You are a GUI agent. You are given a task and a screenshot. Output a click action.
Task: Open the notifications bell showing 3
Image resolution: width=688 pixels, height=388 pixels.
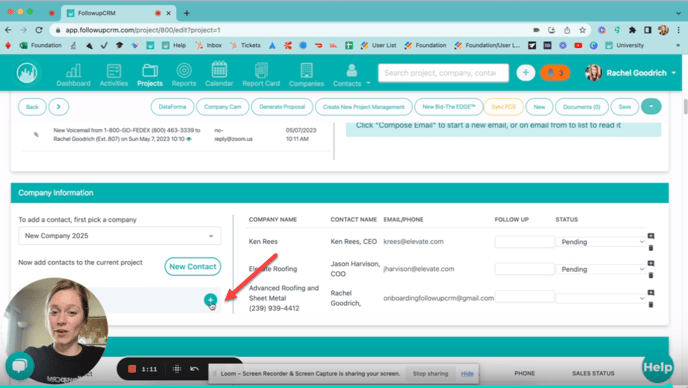tap(555, 73)
